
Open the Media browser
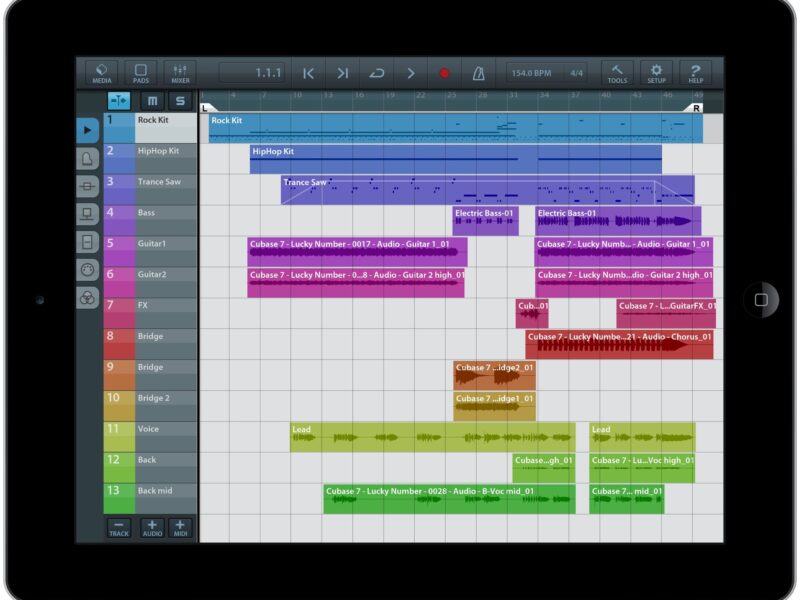(101, 73)
